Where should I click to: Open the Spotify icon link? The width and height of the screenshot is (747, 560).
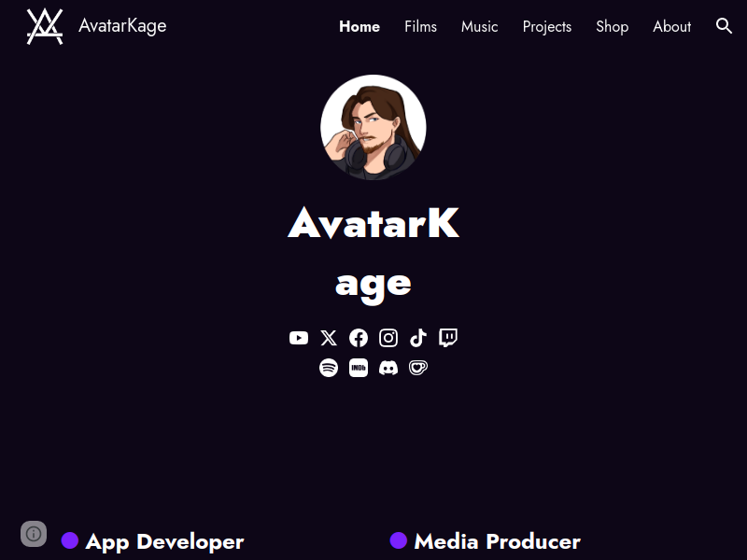[x=329, y=368]
